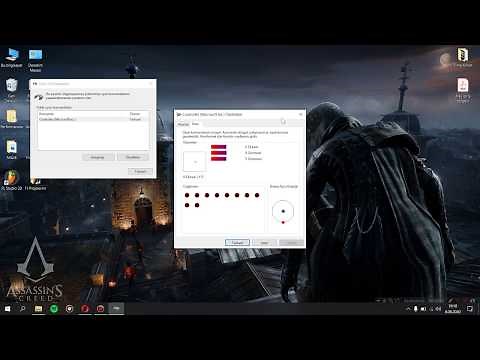This screenshot has width=480, height=360.
Task: Click the X/Y axis test box
Action: pyautogui.click(x=195, y=162)
